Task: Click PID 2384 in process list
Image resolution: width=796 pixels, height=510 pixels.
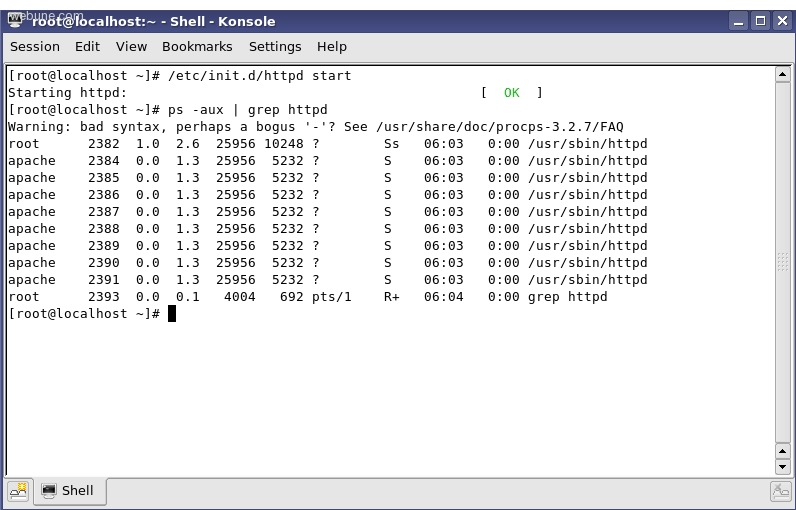Action: pos(104,161)
